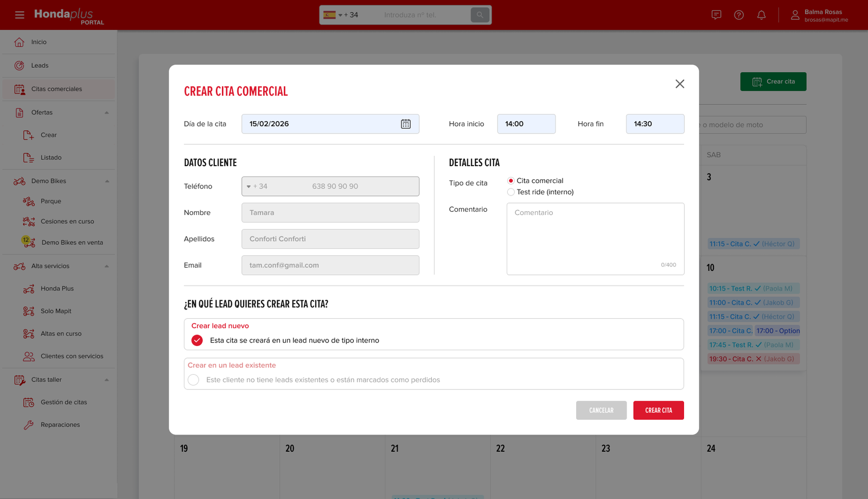Image resolution: width=868 pixels, height=499 pixels.
Task: Collapse the Ofertas sidebar section
Action: pos(107,112)
